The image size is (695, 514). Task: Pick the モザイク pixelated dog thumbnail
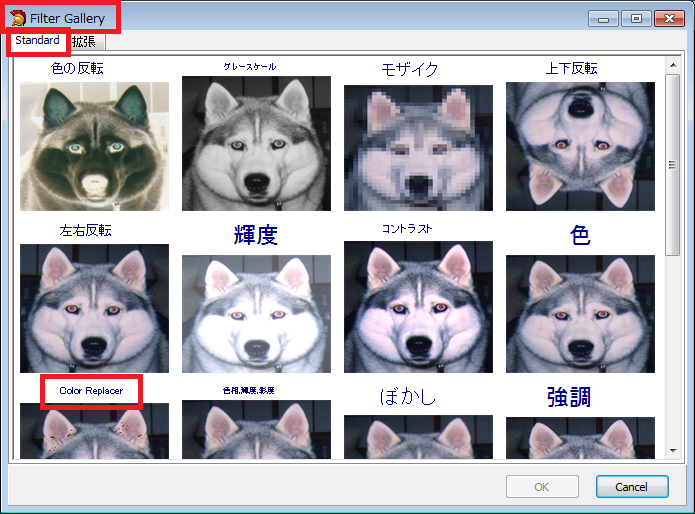tap(418, 148)
